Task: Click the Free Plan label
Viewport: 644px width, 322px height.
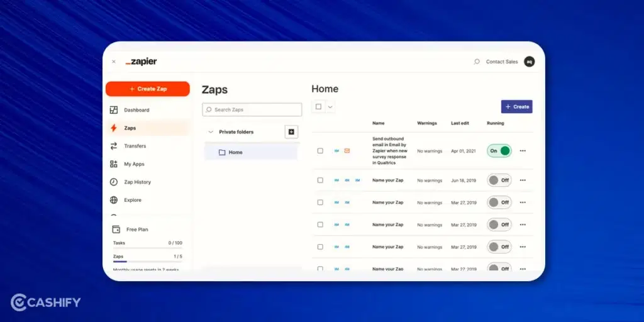Action: (137, 230)
